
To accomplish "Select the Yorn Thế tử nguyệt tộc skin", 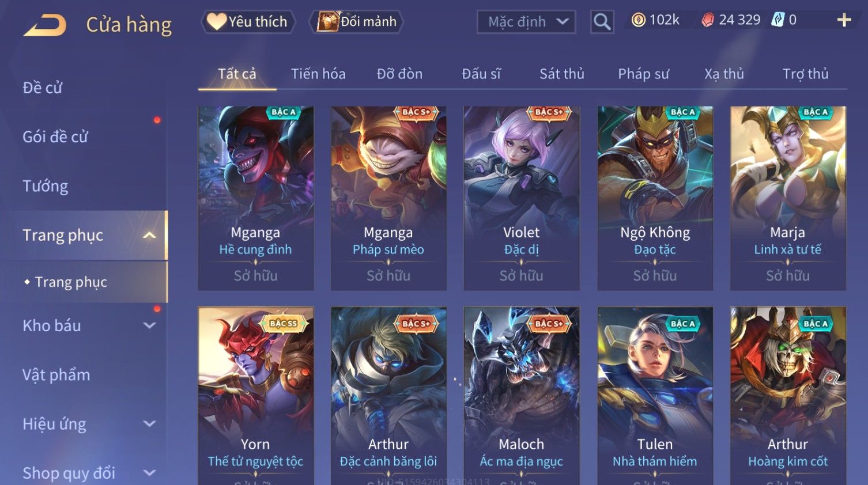I will pos(256,396).
